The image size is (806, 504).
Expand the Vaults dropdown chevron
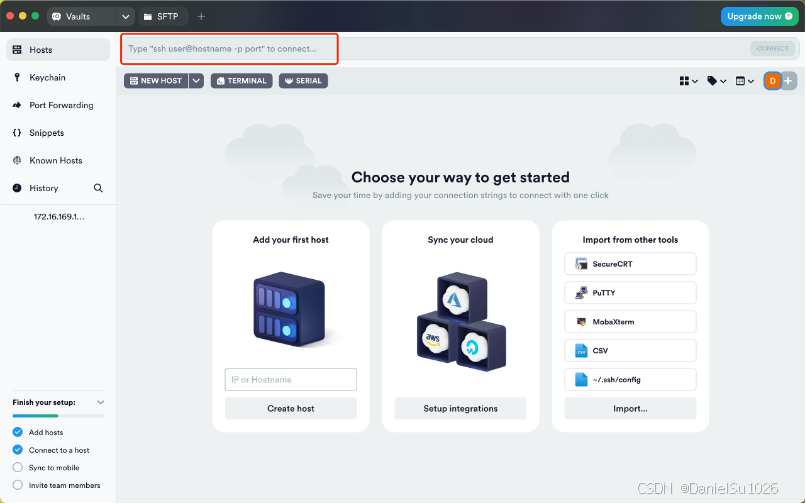click(x=125, y=16)
